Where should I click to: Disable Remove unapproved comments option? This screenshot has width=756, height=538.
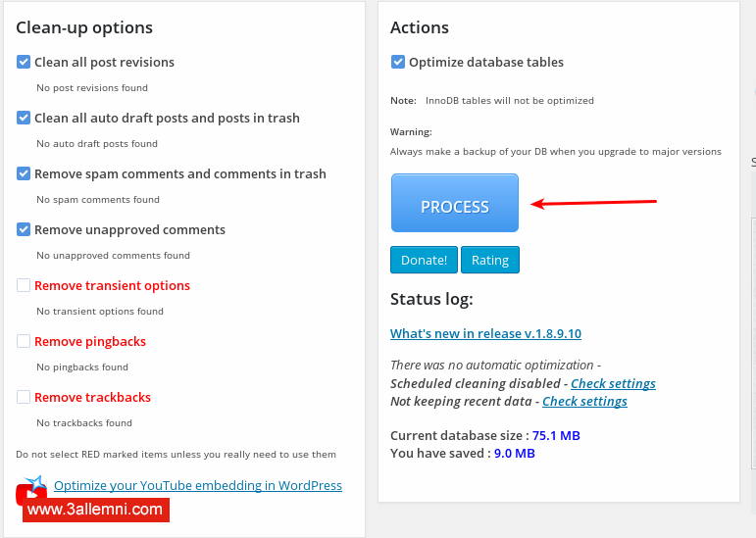point(25,229)
